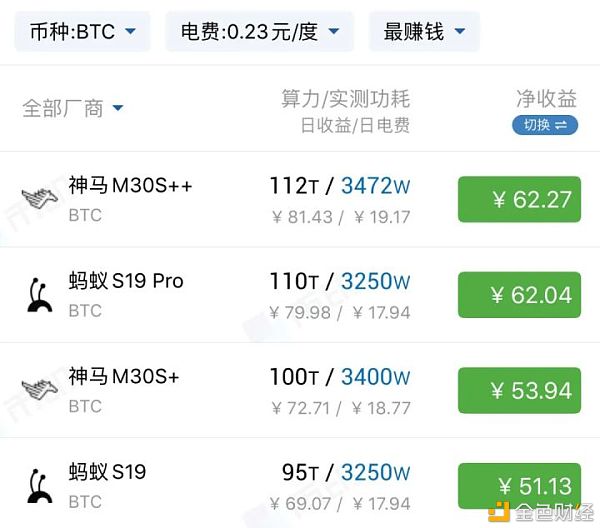
Task: Click the ¥53.94 net income button
Action: (x=519, y=391)
